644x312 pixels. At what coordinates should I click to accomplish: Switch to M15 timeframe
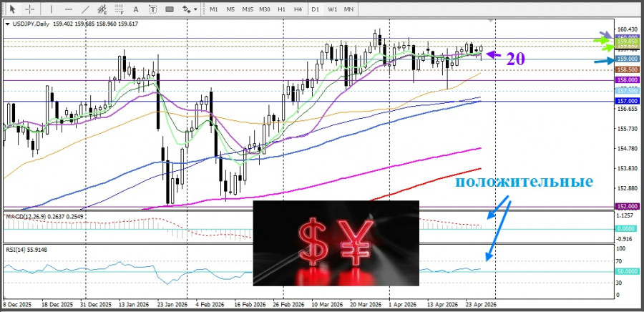coord(248,9)
